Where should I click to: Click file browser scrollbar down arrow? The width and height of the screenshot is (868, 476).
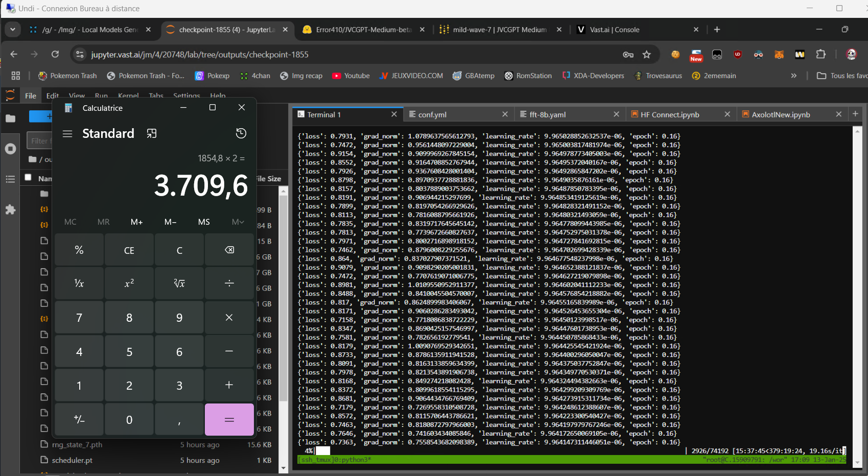pos(284,468)
